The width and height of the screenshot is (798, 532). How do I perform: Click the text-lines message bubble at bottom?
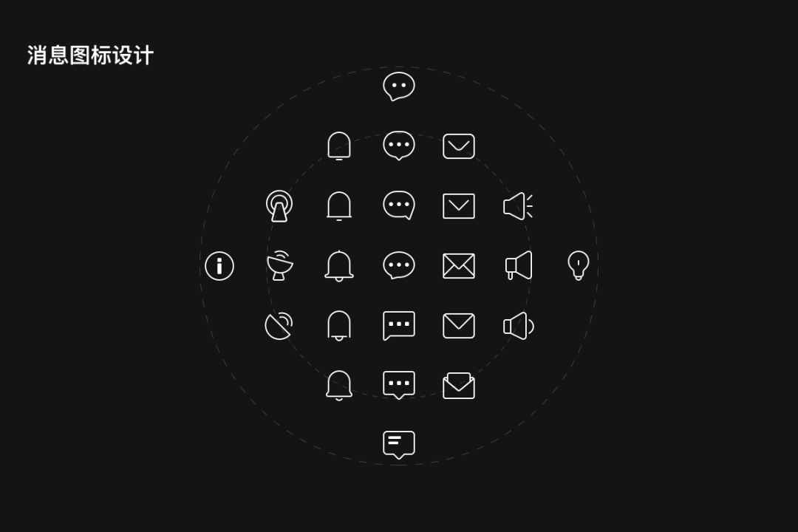pos(399,445)
